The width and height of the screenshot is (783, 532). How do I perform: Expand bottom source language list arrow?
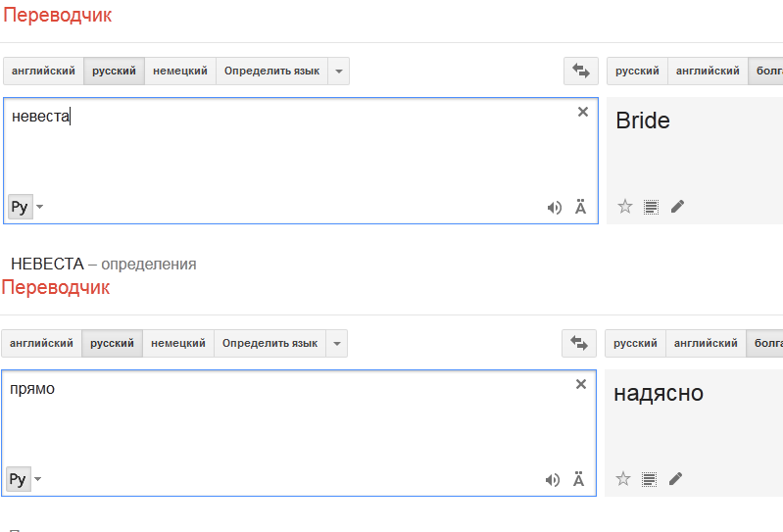pos(336,343)
